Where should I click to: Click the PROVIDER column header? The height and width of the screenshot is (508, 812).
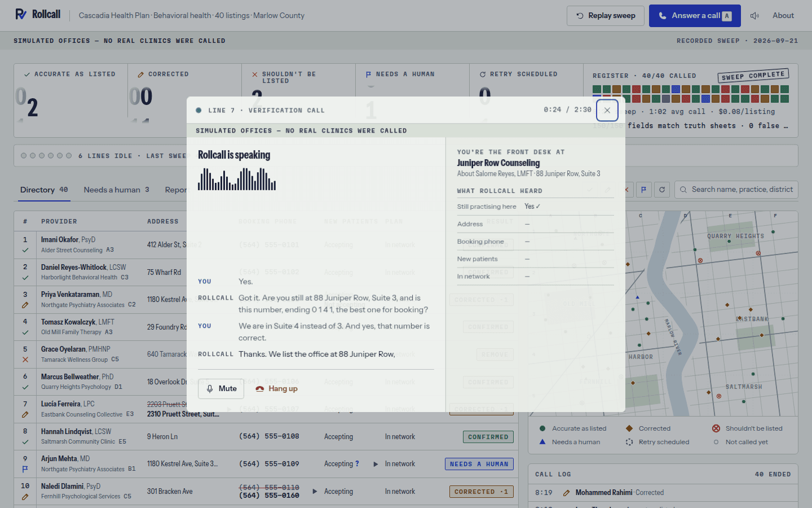pyautogui.click(x=59, y=222)
